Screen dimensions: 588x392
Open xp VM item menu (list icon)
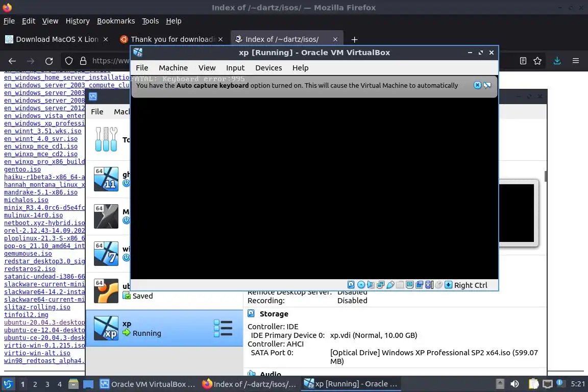pyautogui.click(x=223, y=328)
